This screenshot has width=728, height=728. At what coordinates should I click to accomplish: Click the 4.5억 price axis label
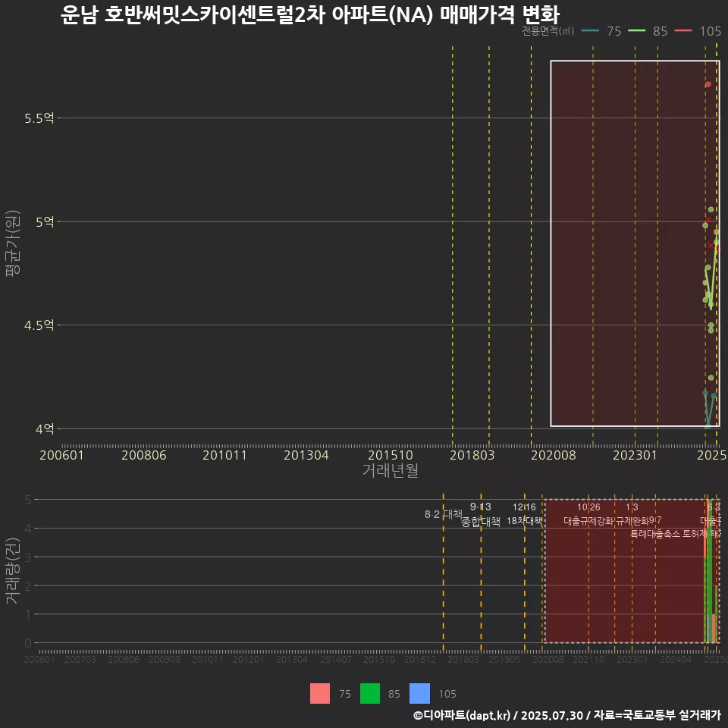39,325
